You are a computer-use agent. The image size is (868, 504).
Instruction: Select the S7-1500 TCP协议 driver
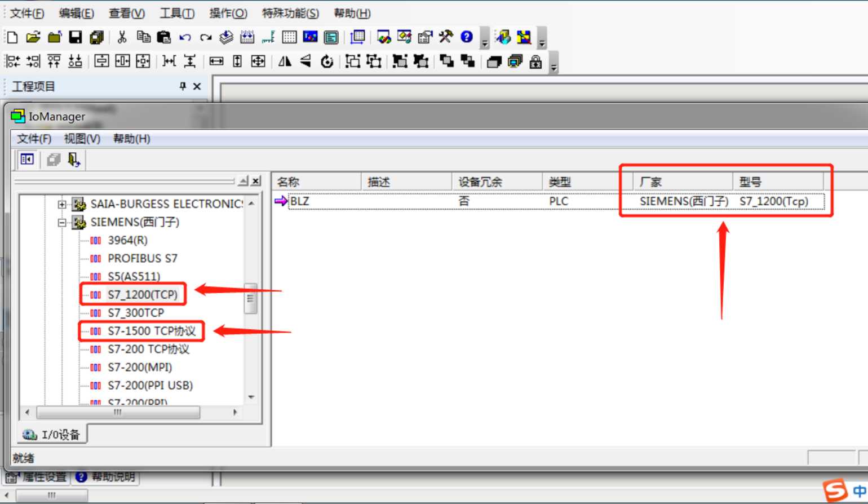(x=152, y=331)
